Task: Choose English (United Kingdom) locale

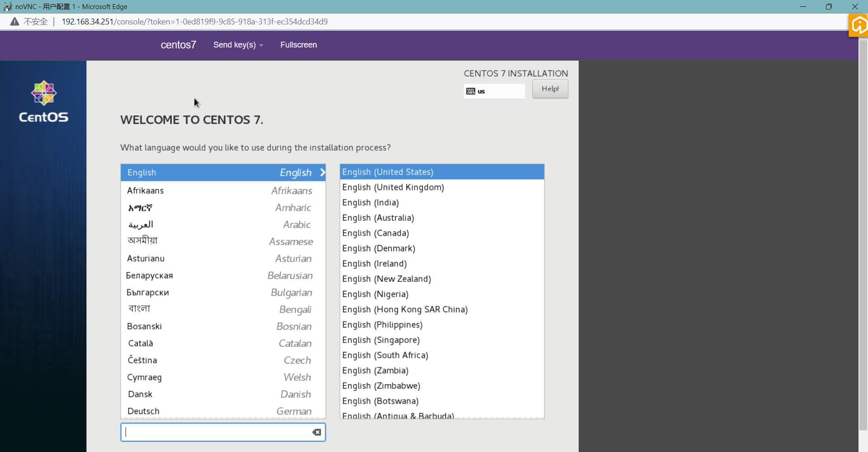Action: click(x=442, y=187)
